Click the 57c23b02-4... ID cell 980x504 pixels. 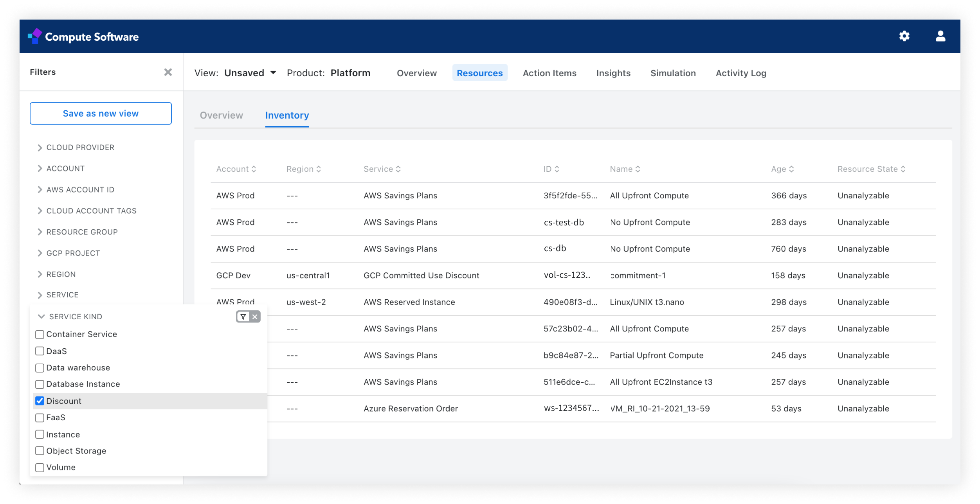point(571,329)
